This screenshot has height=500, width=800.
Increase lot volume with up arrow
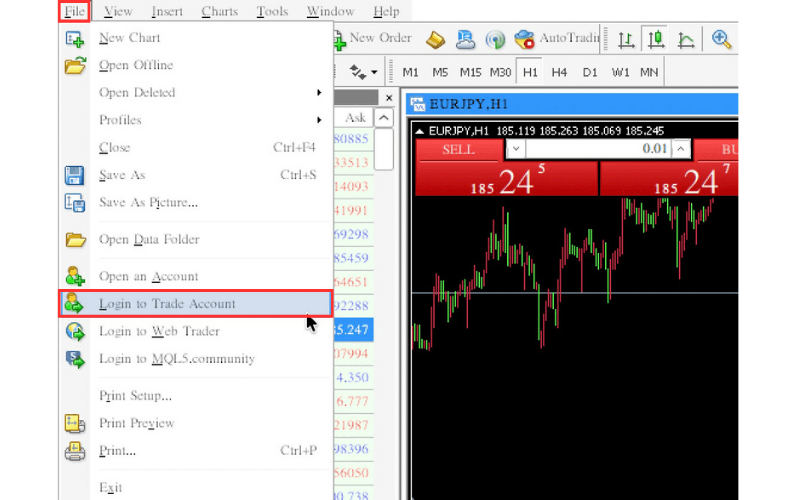point(681,149)
